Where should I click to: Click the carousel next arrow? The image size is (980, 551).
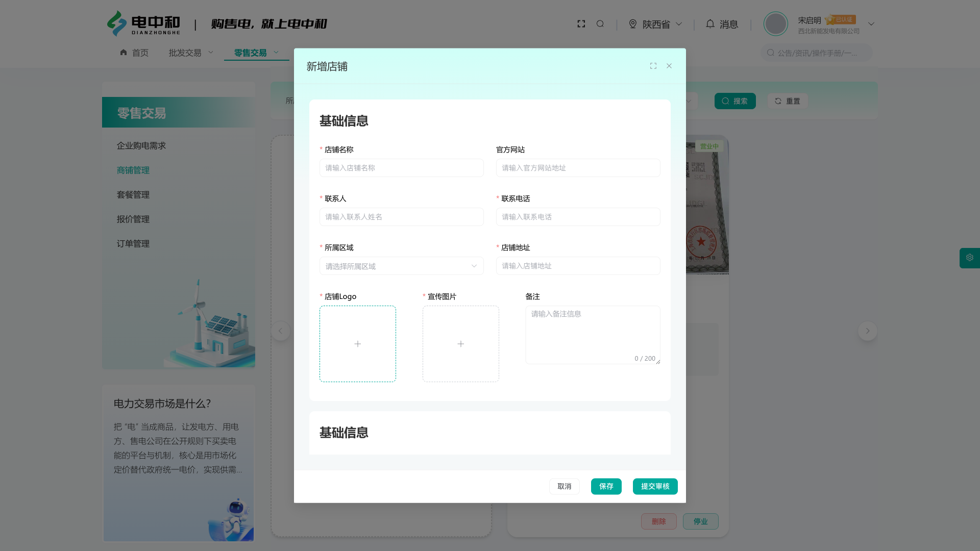click(867, 331)
